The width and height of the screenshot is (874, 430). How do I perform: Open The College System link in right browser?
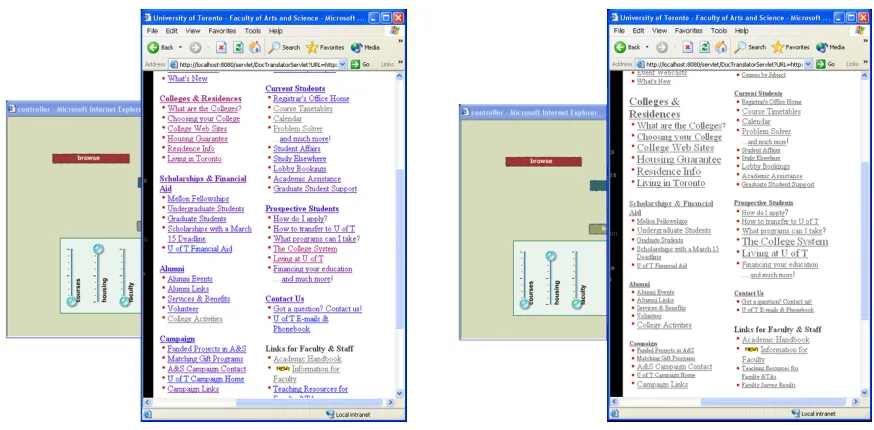pos(785,241)
